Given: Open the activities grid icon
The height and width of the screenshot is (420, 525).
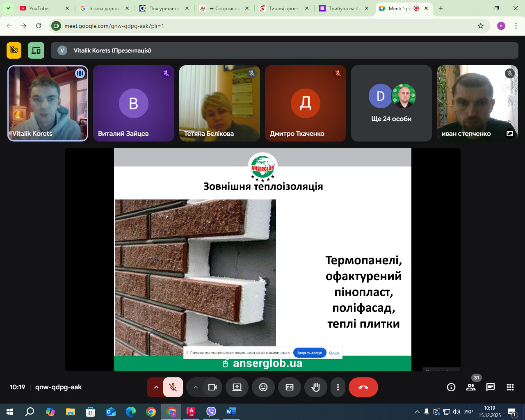Looking at the screenshot, I should pyautogui.click(x=510, y=387).
